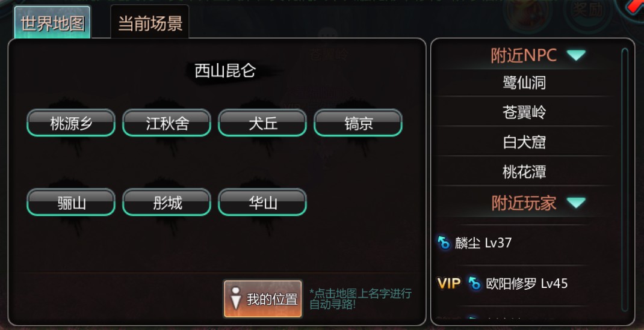Select 桃花潭 entry in the list
The height and width of the screenshot is (330, 644).
524,171
